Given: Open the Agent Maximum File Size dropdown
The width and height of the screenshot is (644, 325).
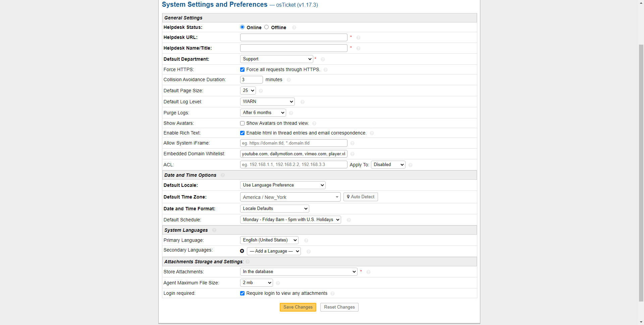Looking at the screenshot, I should [257, 283].
